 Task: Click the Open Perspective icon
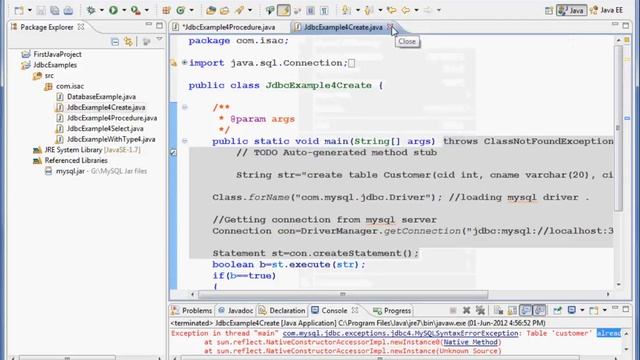click(x=549, y=10)
